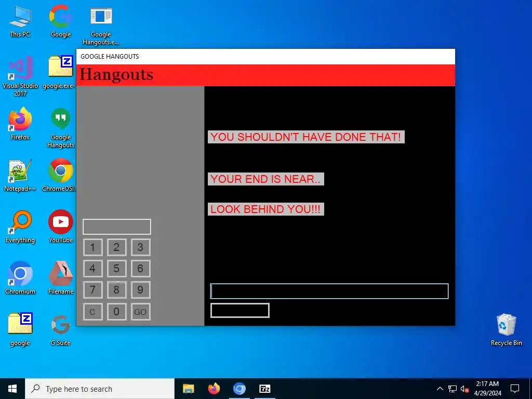The image size is (532, 399).
Task: Open This PC desktop icon
Action: 20,22
